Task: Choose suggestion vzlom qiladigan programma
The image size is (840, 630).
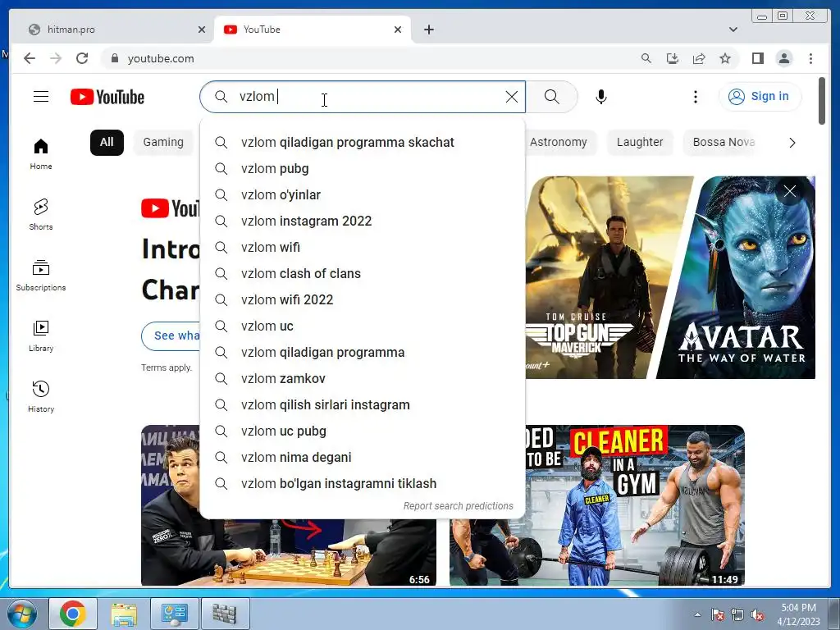Action: tap(363, 352)
